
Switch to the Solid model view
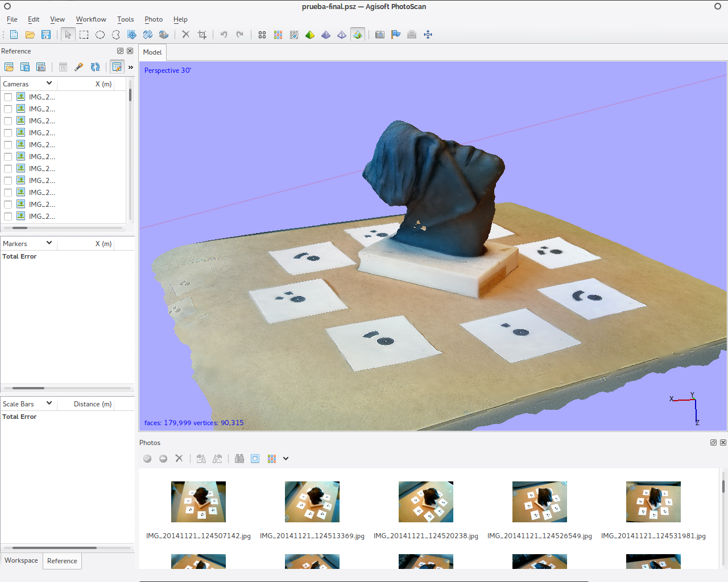pos(326,35)
